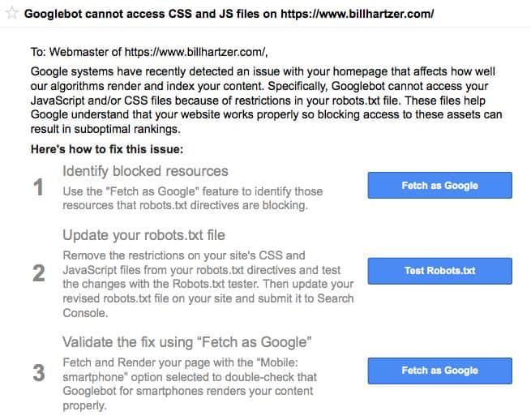Image resolution: width=531 pixels, height=420 pixels.
Task: Click the 'Remove the restrictions' description in step 2
Action: point(208,284)
